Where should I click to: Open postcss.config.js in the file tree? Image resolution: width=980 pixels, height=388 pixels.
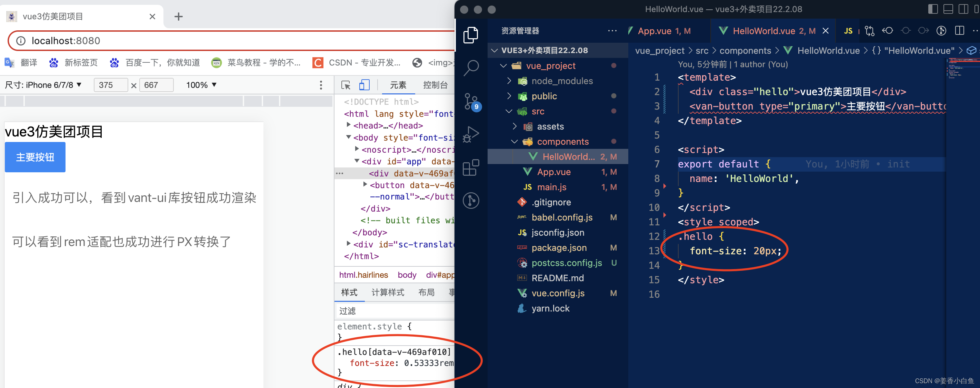(558, 263)
